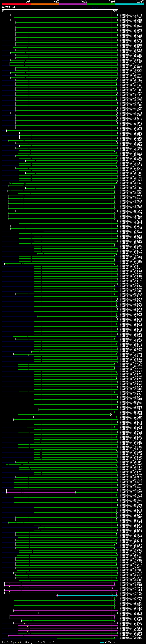Click the purple ~60% identity legend bar
Screen dimensions: 146x644
coord(73,4)
